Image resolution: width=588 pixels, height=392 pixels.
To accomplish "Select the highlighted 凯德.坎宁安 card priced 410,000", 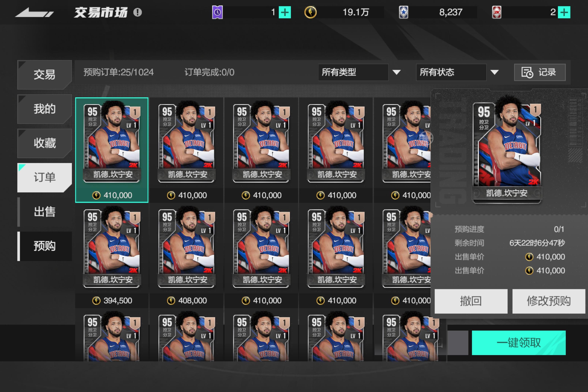I will (112, 150).
